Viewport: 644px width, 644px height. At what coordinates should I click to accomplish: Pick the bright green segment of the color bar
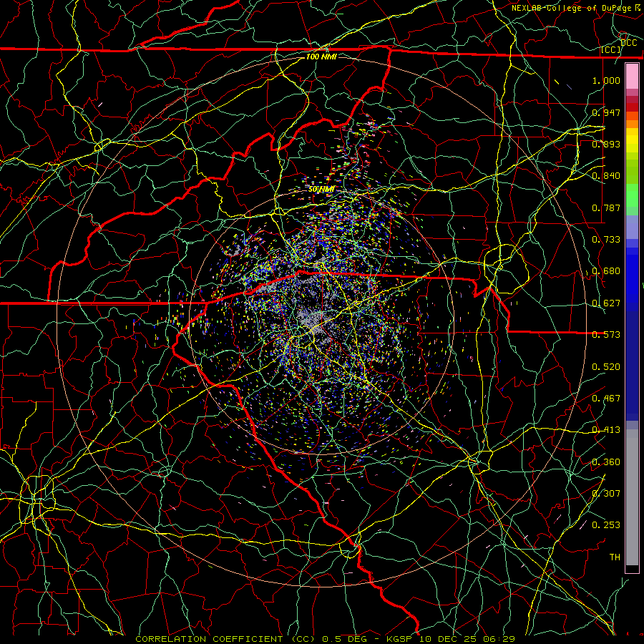tap(632, 195)
